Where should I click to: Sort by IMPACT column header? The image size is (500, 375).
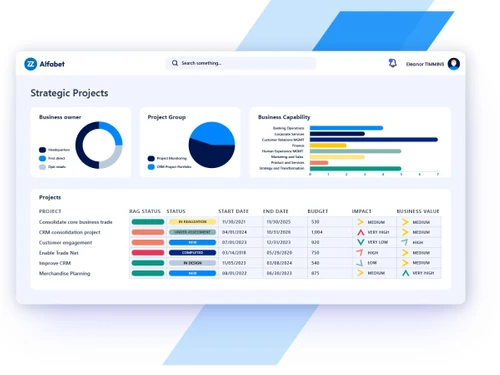click(x=361, y=211)
